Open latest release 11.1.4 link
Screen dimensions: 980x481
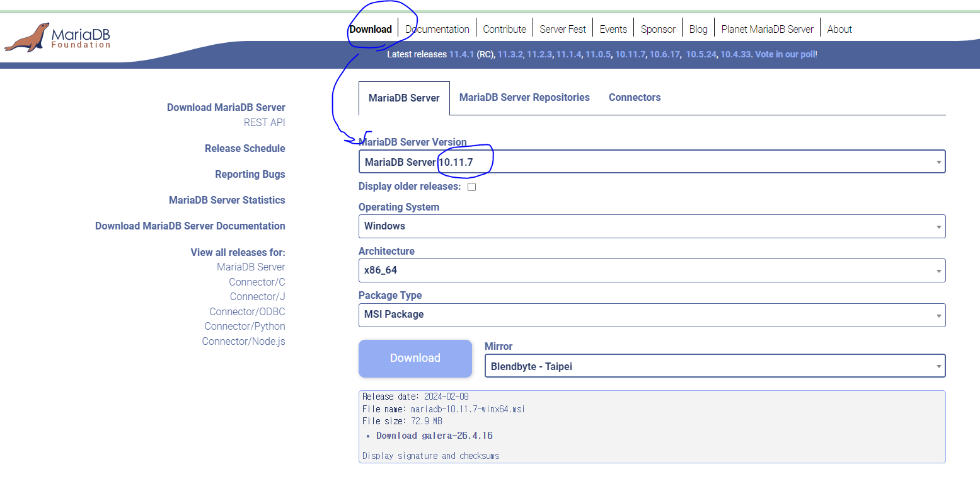(568, 54)
